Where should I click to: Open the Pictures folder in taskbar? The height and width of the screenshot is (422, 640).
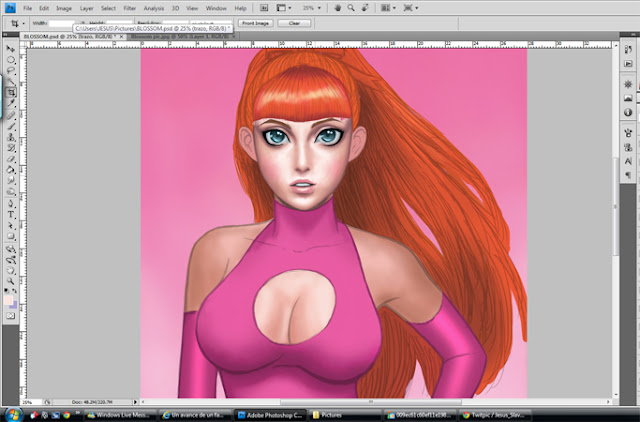click(345, 415)
